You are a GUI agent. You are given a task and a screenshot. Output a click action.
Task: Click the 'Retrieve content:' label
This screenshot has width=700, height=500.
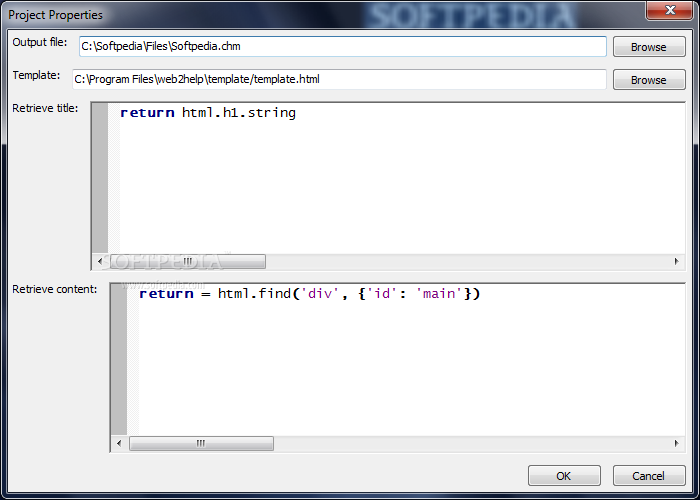[54, 289]
